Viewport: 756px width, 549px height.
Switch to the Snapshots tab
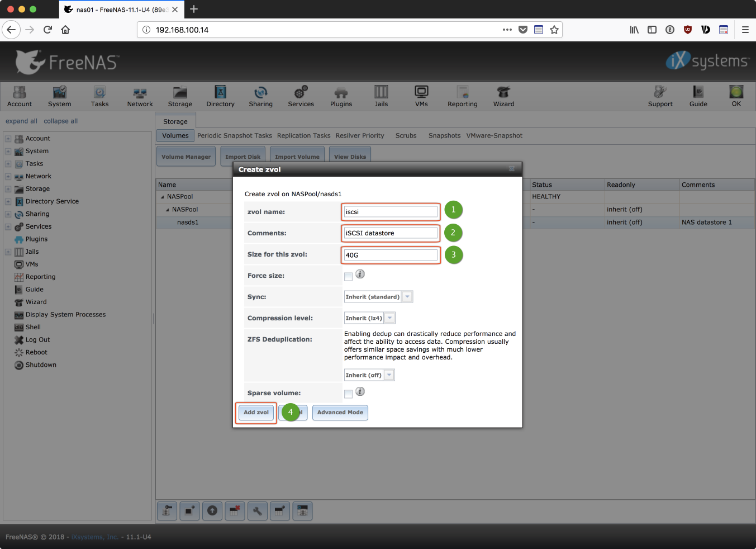[x=444, y=136]
